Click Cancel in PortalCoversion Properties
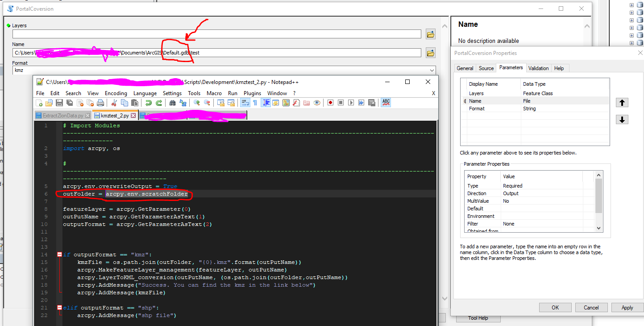The width and height of the screenshot is (644, 326). [591, 307]
